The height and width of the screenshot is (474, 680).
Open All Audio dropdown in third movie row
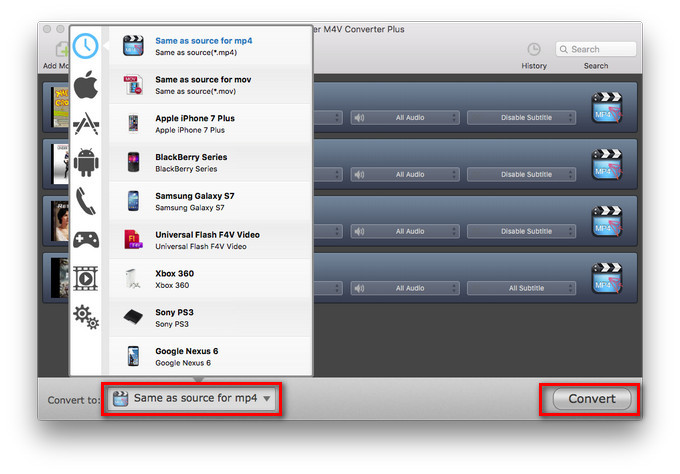coord(405,231)
